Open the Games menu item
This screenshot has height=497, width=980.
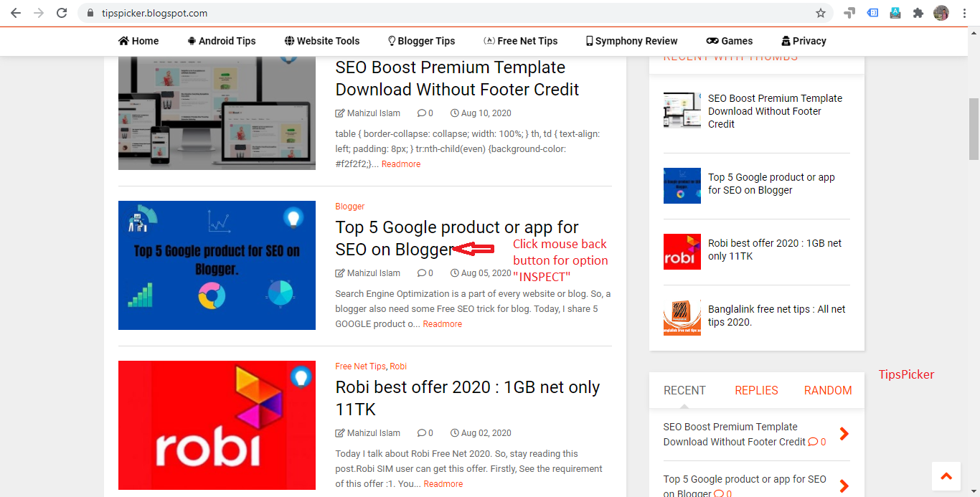730,41
